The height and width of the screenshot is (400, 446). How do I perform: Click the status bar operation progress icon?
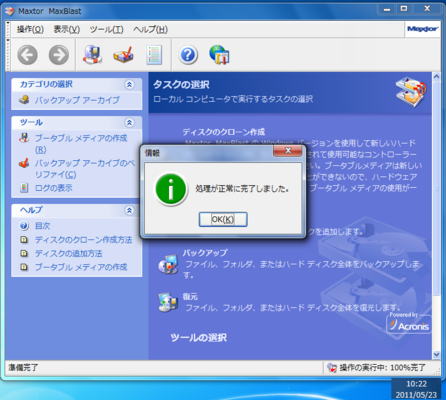click(x=332, y=368)
